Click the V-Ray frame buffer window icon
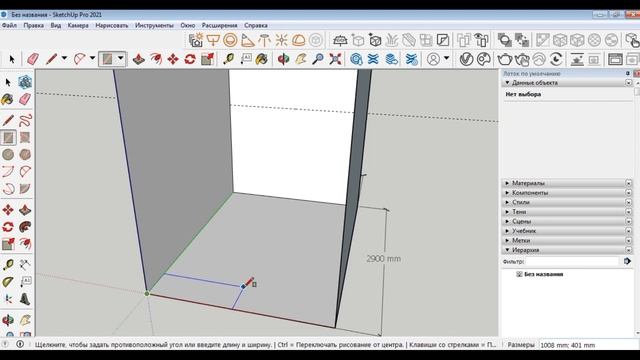Image resolution: width=640 pixels, height=360 pixels. tap(615, 59)
